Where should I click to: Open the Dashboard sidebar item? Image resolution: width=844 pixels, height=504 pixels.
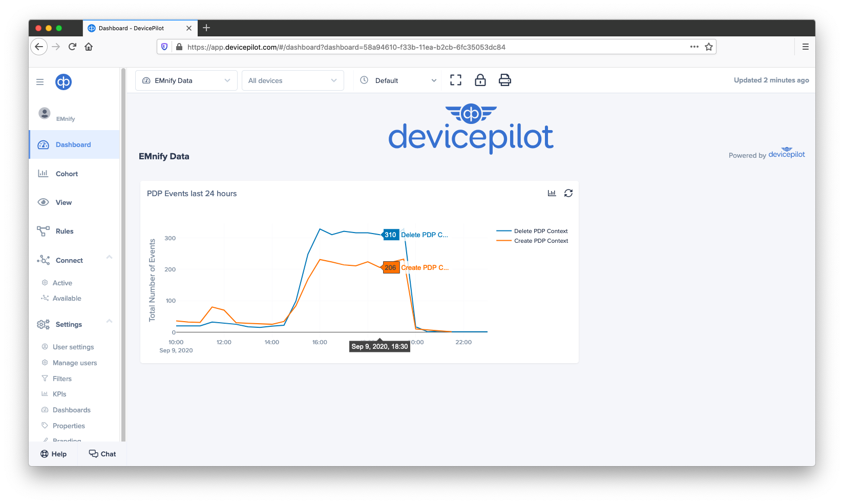(74, 144)
